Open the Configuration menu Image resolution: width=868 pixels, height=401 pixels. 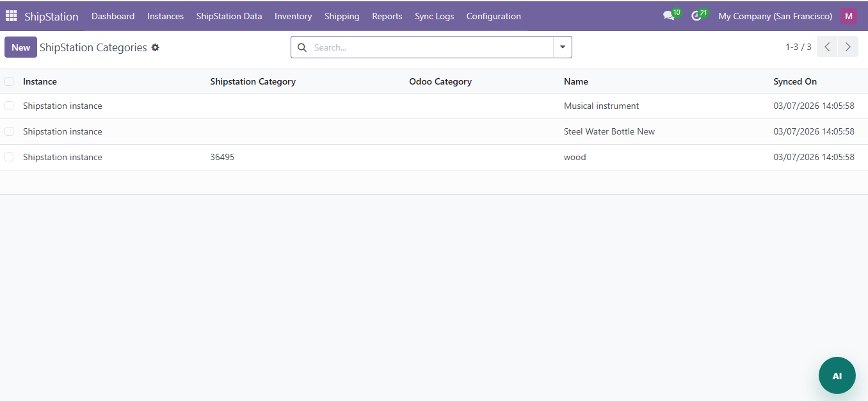494,16
